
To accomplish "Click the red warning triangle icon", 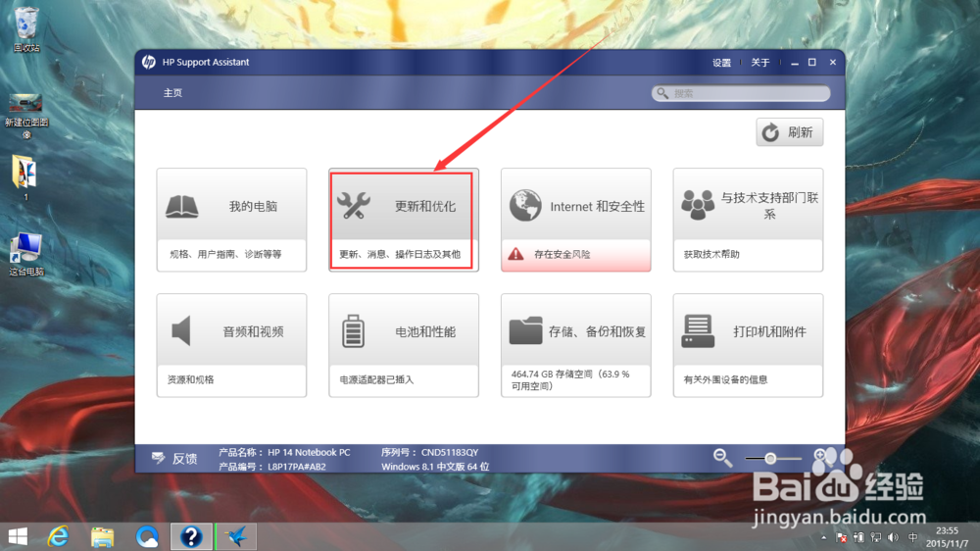I will coord(515,254).
